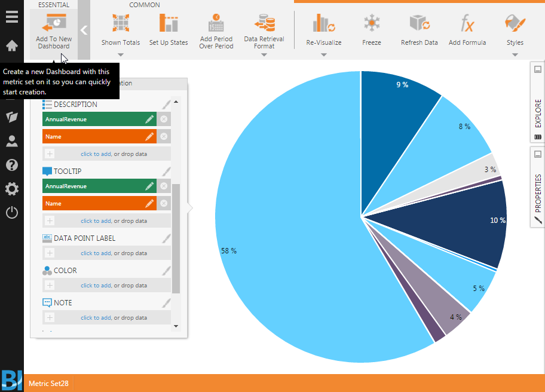Open the Properties side tab
This screenshot has width=545, height=392.
[x=537, y=192]
